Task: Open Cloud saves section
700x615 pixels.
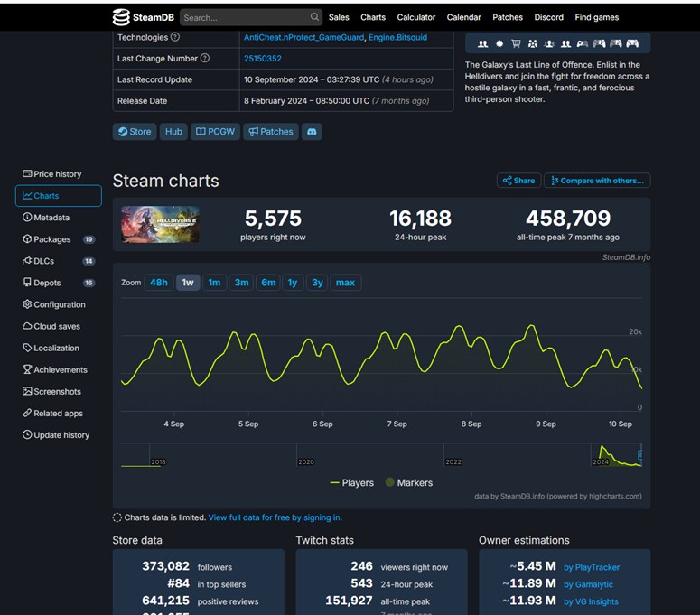Action: click(x=56, y=327)
